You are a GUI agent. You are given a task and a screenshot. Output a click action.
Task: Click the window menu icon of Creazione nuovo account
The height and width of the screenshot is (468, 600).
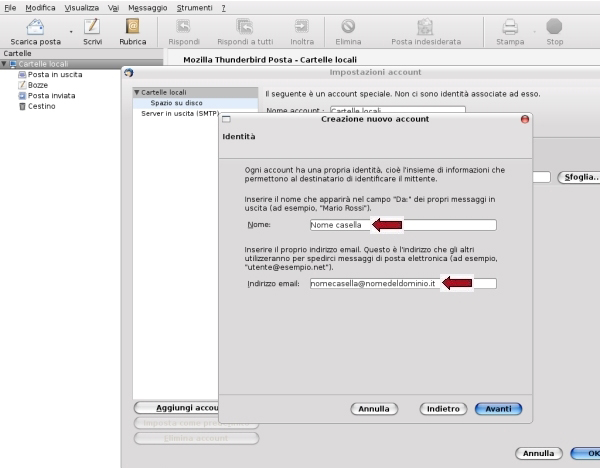227,119
